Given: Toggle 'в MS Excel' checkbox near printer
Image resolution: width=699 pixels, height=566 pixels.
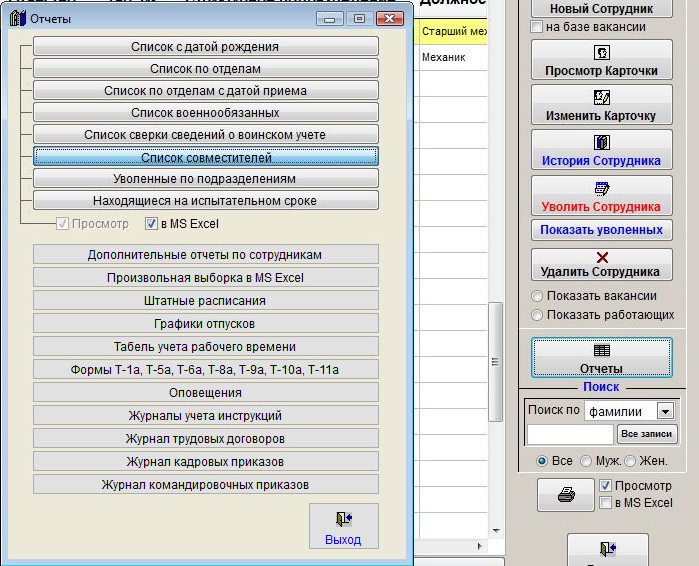Looking at the screenshot, I should [x=605, y=503].
